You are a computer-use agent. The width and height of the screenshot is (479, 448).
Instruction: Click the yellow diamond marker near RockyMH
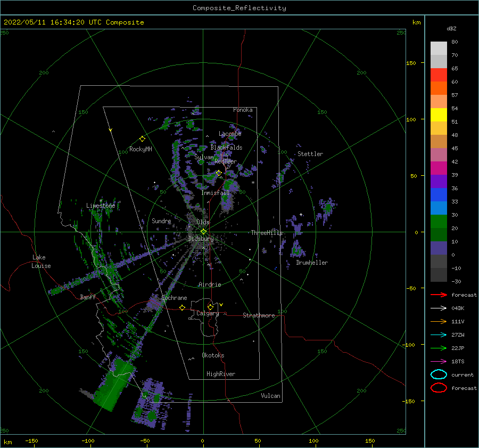142,139
